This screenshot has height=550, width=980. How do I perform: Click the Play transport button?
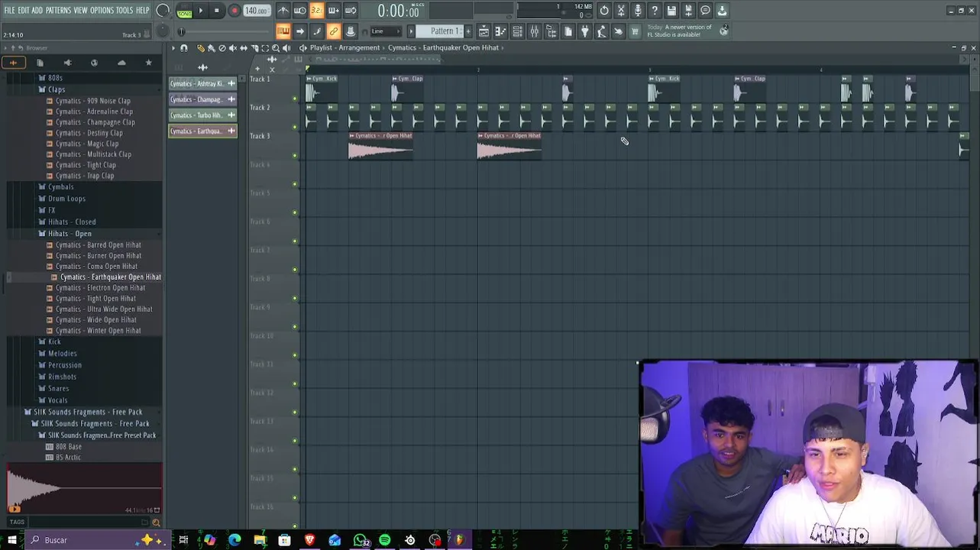pos(201,11)
